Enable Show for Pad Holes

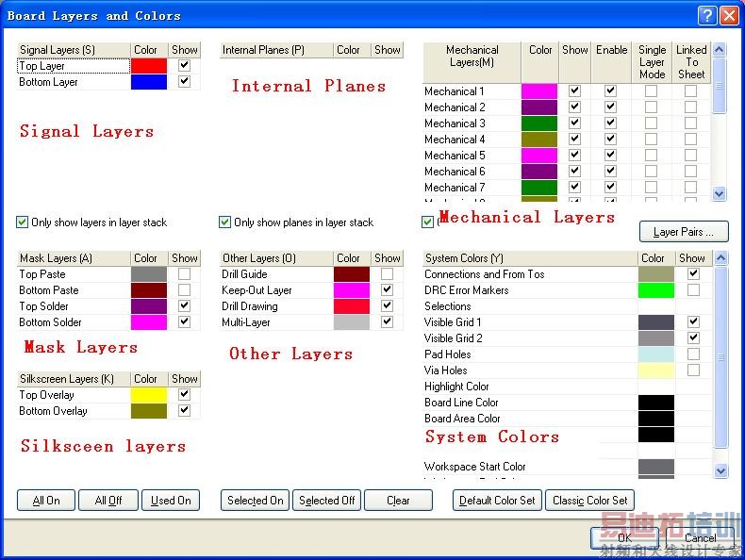tap(694, 354)
